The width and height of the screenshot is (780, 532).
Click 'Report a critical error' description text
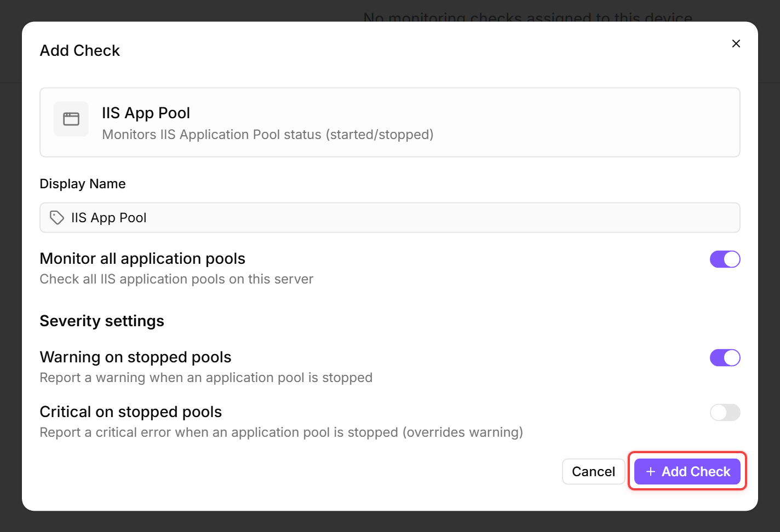tap(282, 432)
